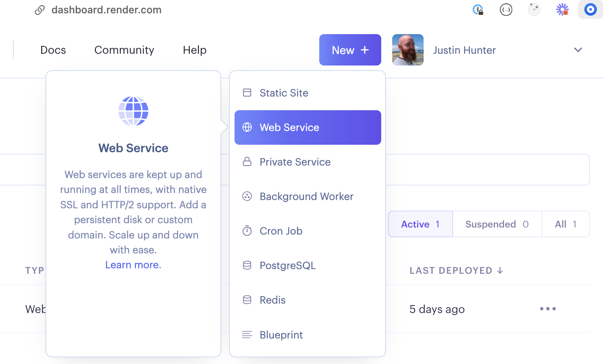Switch to the Active filter tab
The width and height of the screenshot is (604, 364).
[420, 224]
